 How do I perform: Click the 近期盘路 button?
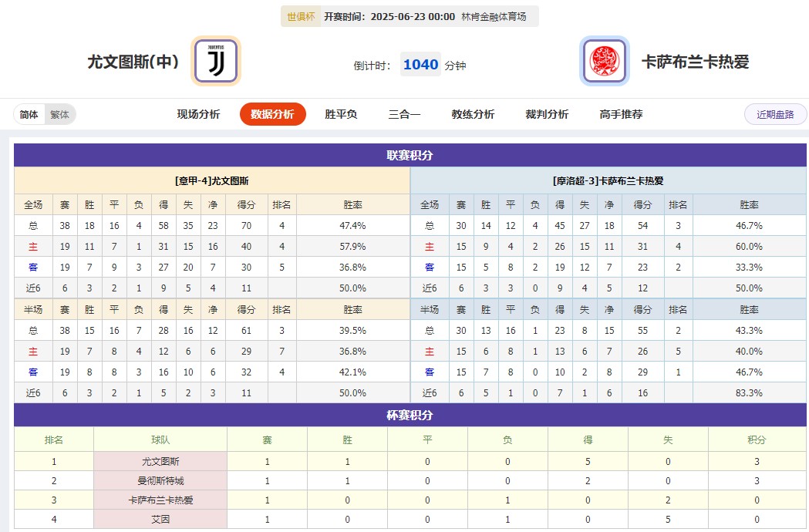[x=775, y=113]
